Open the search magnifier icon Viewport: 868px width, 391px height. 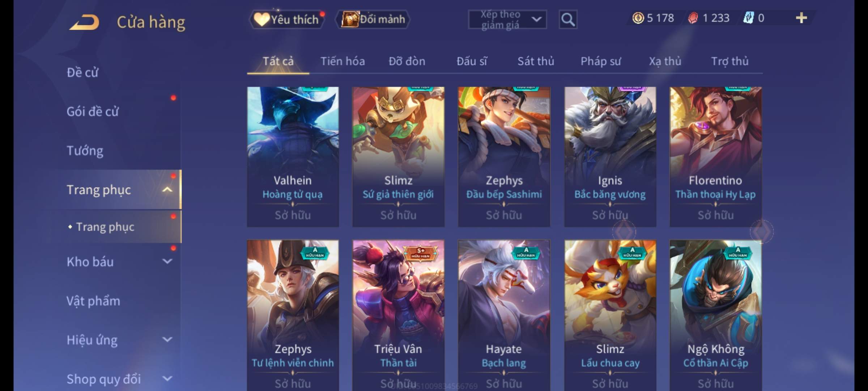pyautogui.click(x=568, y=20)
